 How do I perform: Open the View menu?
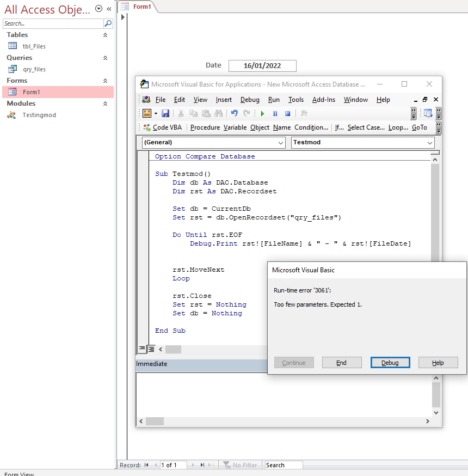pos(200,100)
